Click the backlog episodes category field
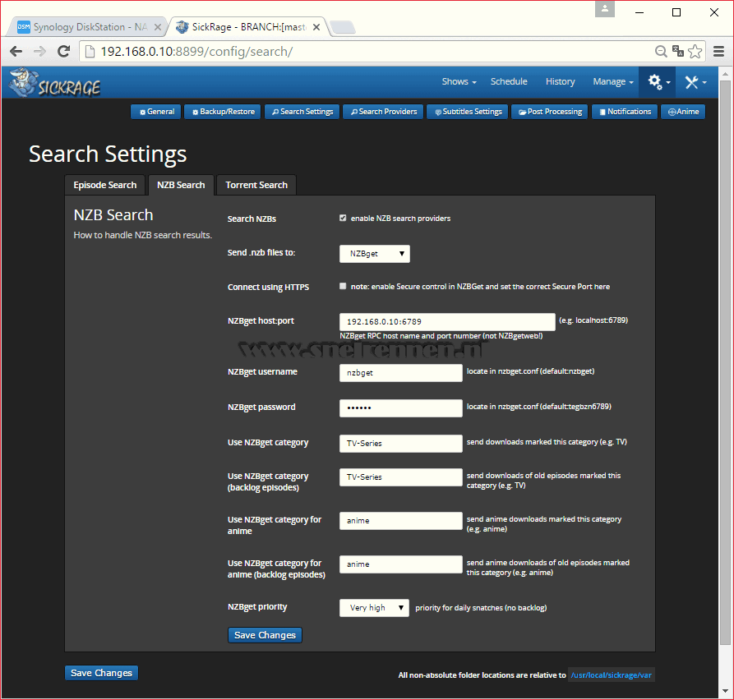 coord(401,477)
